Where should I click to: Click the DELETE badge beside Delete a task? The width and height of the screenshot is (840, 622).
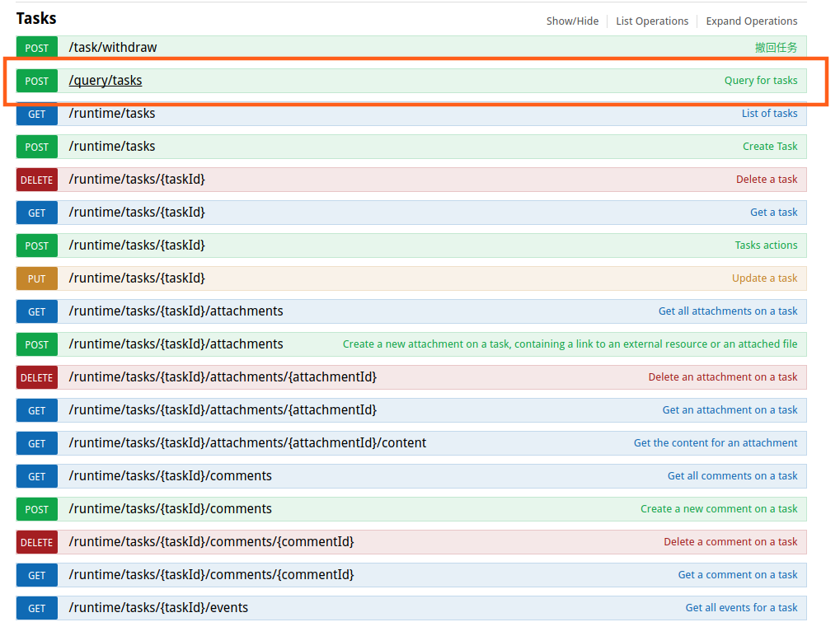point(37,180)
